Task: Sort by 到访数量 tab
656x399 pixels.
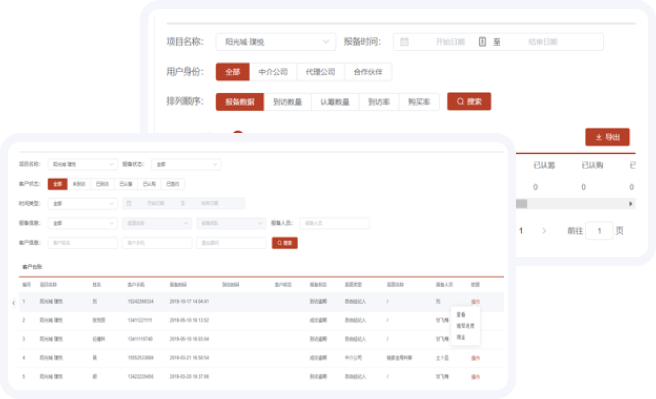Action: point(287,102)
